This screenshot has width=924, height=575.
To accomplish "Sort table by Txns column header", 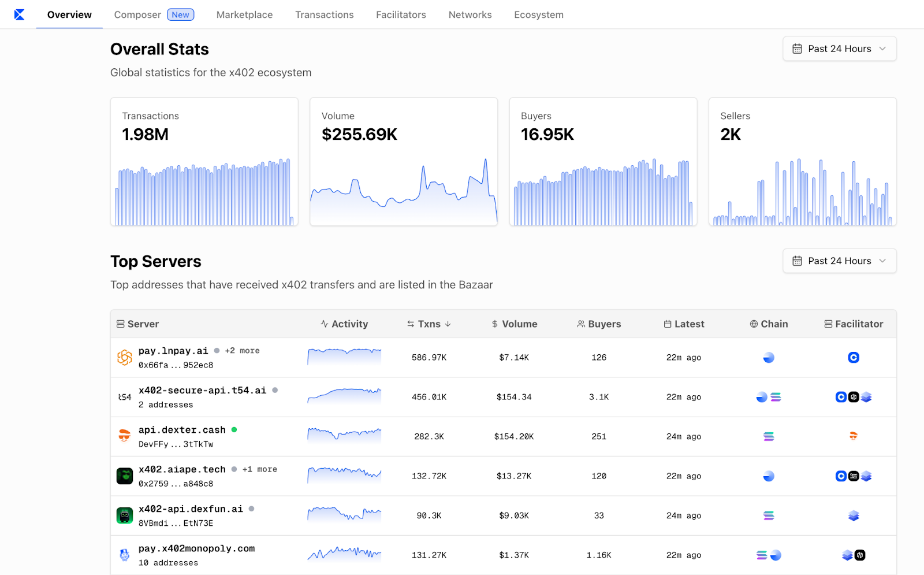I will point(429,324).
